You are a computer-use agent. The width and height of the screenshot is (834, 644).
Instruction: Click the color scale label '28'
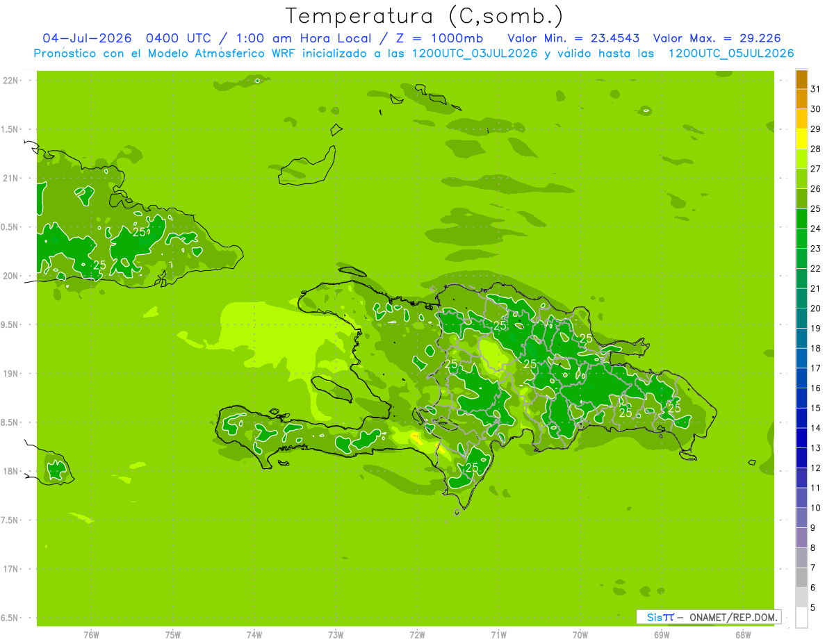(815, 149)
